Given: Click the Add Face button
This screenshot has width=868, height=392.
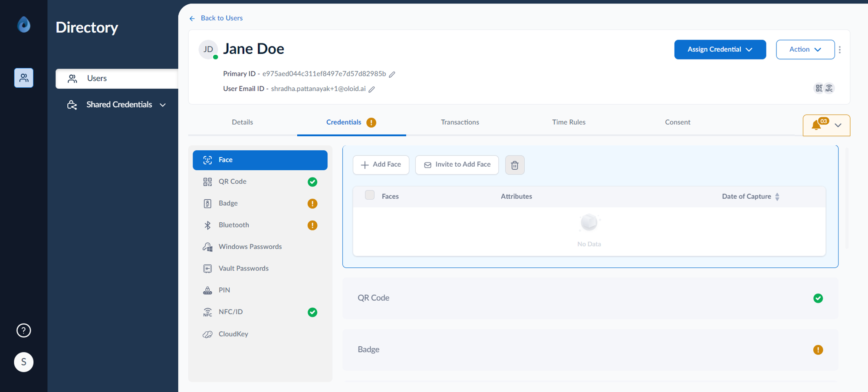Looking at the screenshot, I should [381, 165].
